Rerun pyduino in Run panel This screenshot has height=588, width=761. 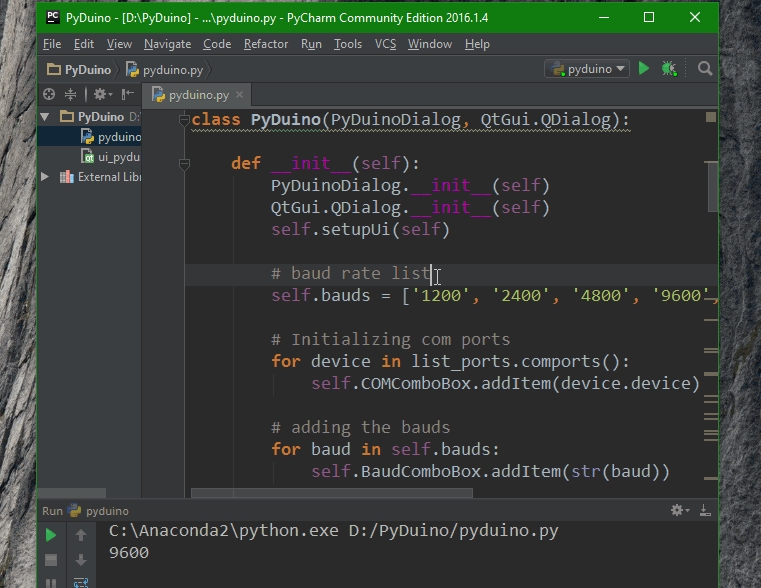pyautogui.click(x=50, y=535)
